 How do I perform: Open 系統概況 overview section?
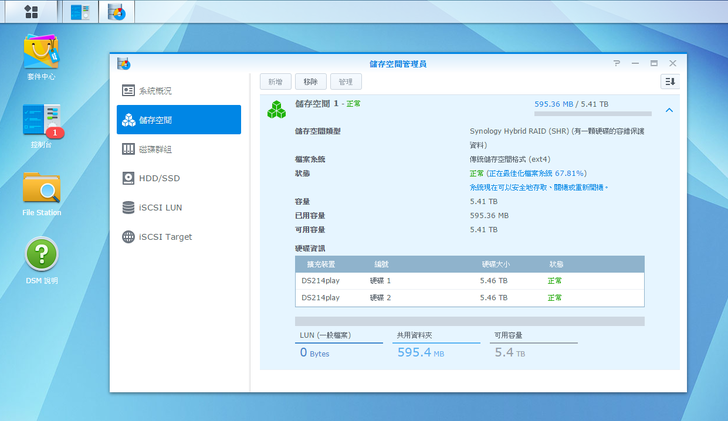pos(178,91)
